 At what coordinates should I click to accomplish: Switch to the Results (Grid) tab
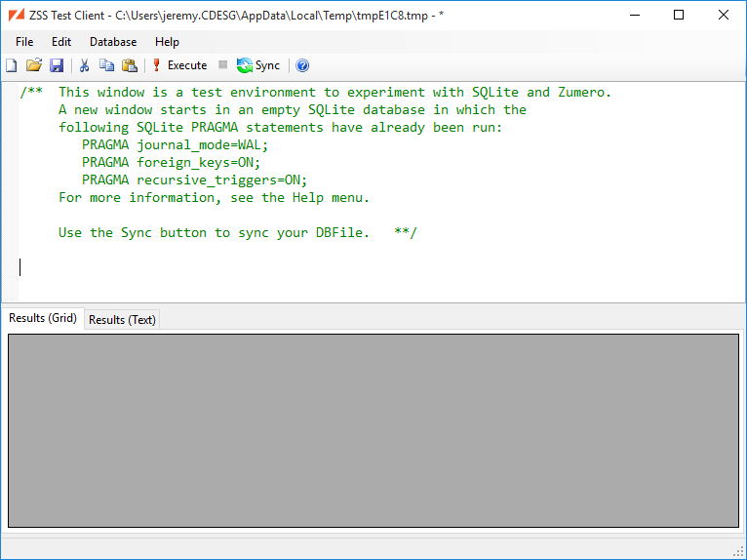[43, 318]
